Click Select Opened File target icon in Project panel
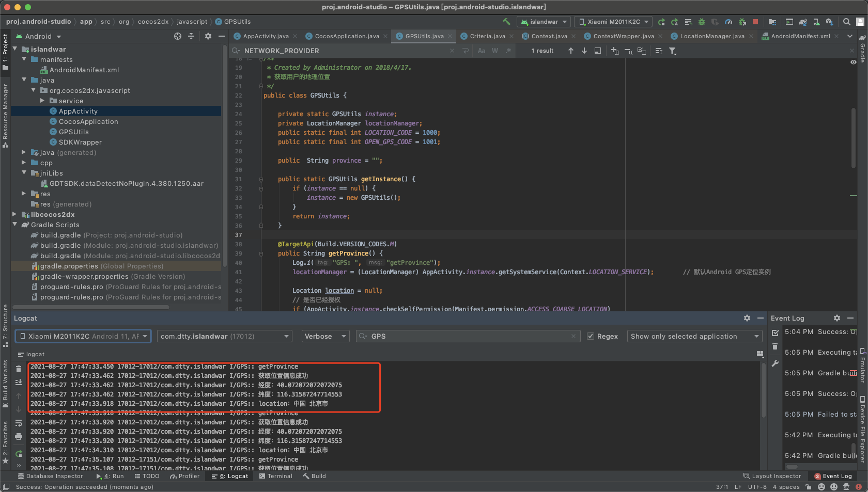This screenshot has height=492, width=868. [x=178, y=36]
